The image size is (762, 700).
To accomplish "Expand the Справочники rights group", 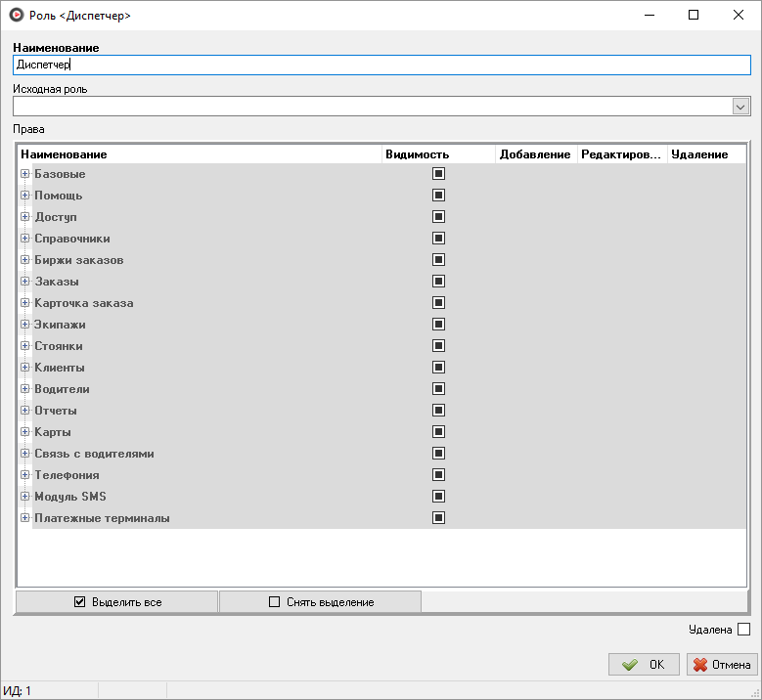I will [x=24, y=239].
